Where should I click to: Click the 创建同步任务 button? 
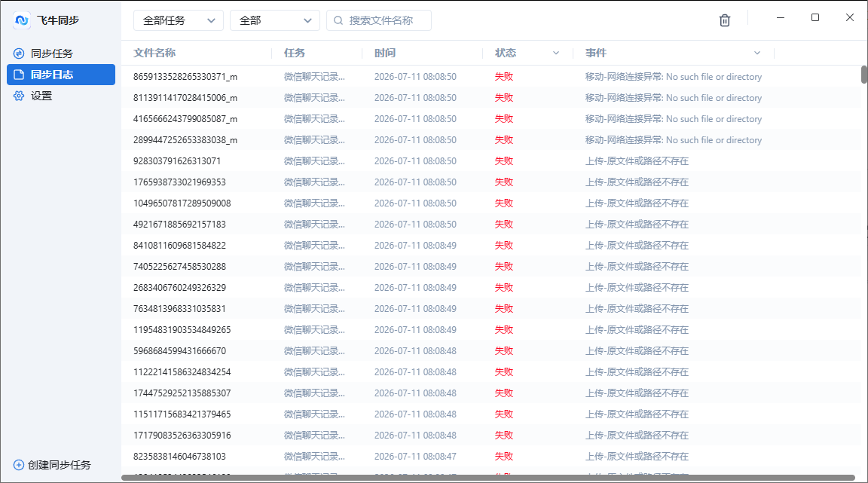(52, 465)
